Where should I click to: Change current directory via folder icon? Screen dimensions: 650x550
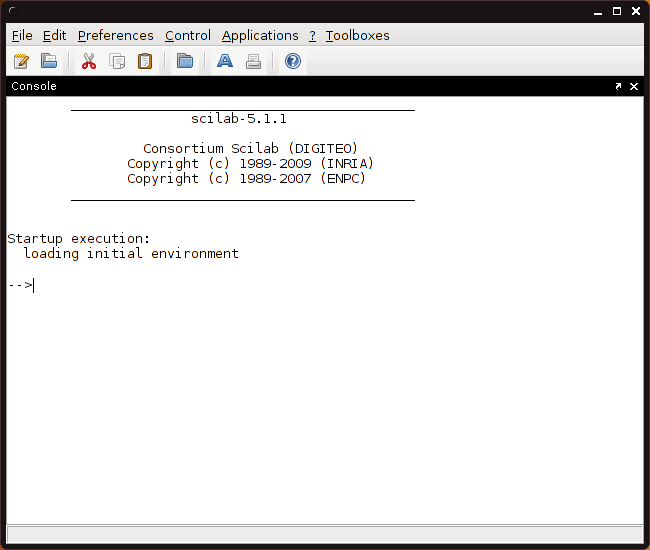(x=185, y=61)
